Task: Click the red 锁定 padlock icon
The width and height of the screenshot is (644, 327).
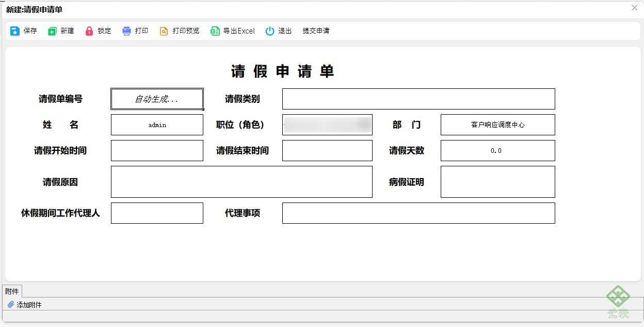Action: [89, 31]
